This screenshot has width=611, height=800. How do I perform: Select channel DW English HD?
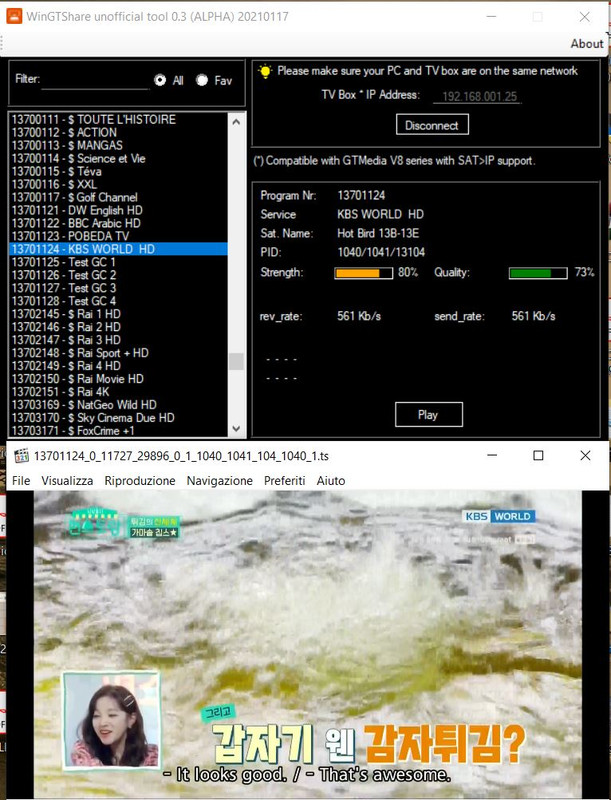tap(119, 210)
